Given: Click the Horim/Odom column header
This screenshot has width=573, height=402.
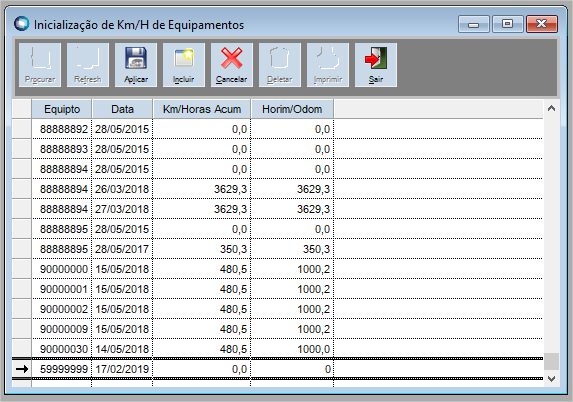Looking at the screenshot, I should coord(292,109).
